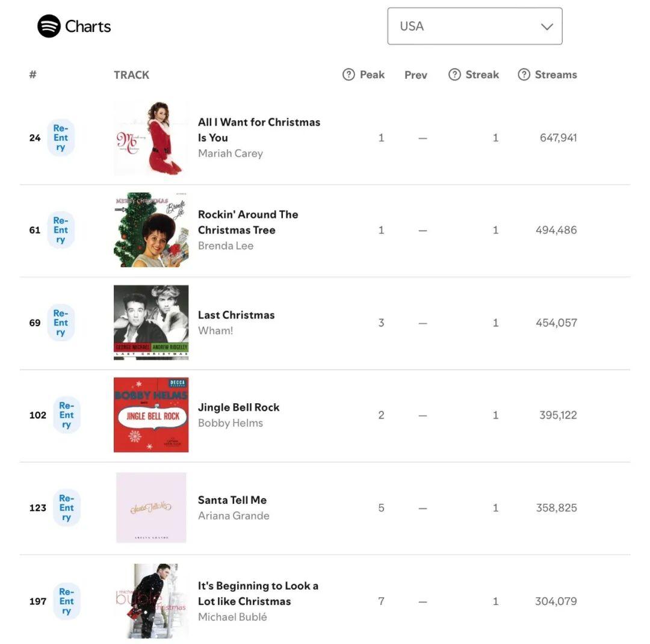Open Michael Bublé artist link
Image resolution: width=650 pixels, height=644 pixels.
pyautogui.click(x=232, y=617)
